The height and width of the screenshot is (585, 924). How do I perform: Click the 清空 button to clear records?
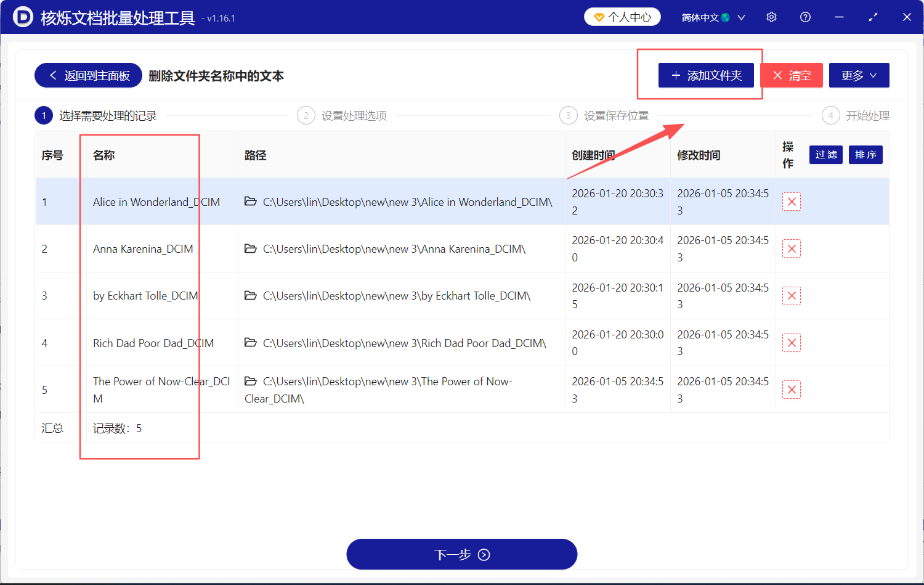tap(792, 75)
